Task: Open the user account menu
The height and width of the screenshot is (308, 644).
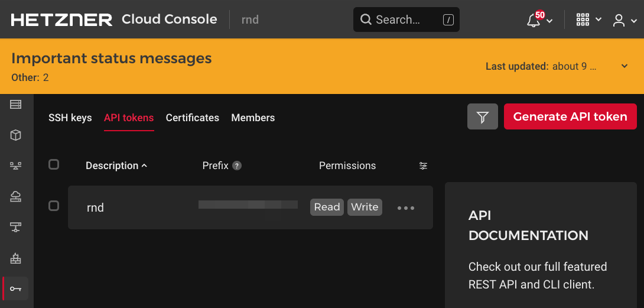Action: pos(619,20)
